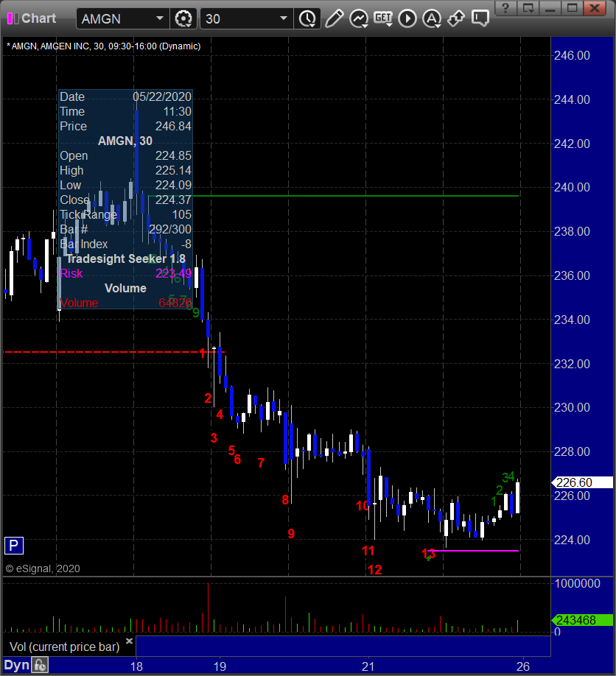Click the 240.00 price axis label
Viewport: 616px width, 676px height.
572,187
